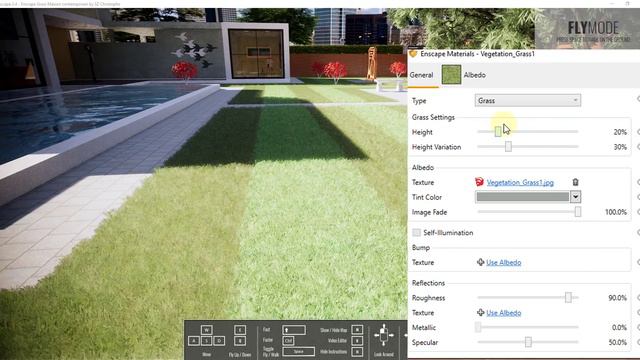Image resolution: width=640 pixels, height=360 pixels.
Task: Click the Q fly-down key icon
Action: point(240,340)
